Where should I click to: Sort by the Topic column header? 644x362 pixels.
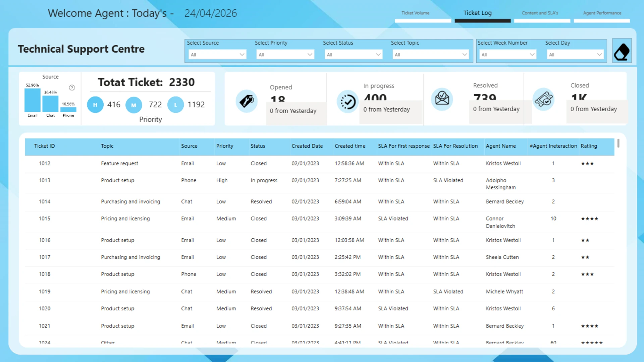[x=107, y=146]
